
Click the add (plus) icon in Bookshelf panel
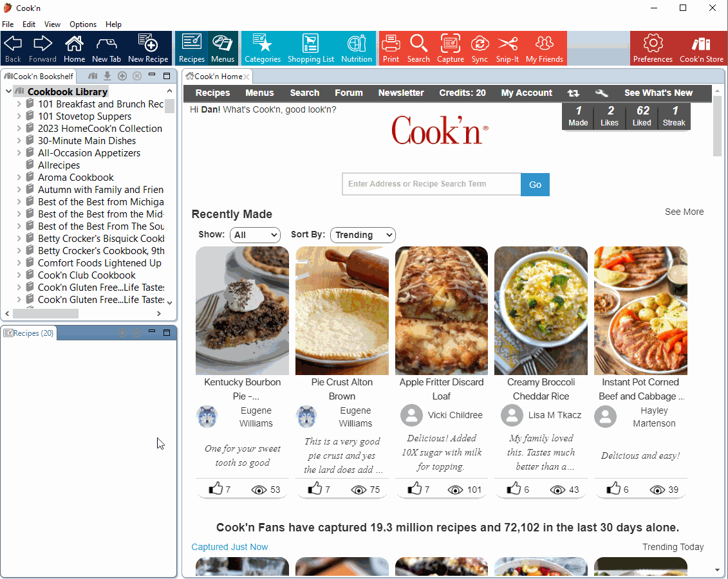click(x=122, y=76)
